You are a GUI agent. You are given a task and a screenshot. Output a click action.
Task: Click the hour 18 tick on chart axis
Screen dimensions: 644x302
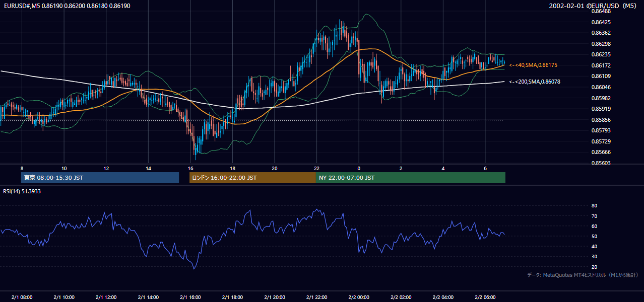pos(232,168)
